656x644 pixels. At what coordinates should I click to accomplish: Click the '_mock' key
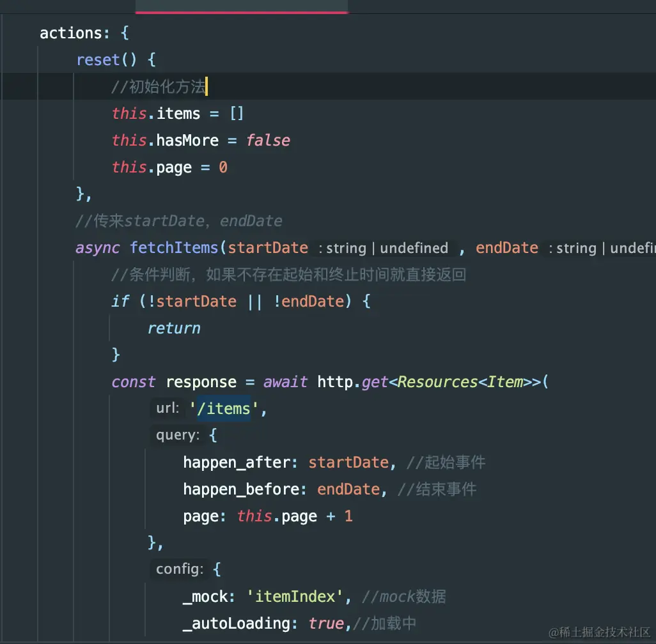205,596
